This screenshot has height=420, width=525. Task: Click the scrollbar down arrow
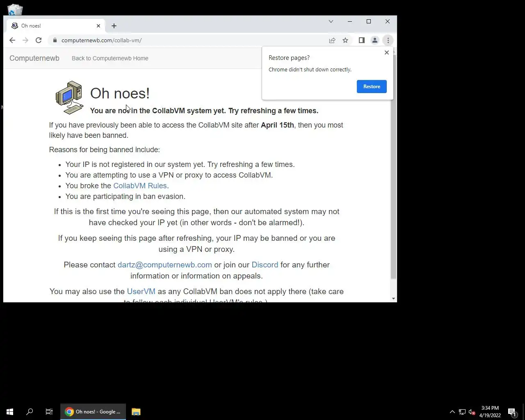coord(394,299)
